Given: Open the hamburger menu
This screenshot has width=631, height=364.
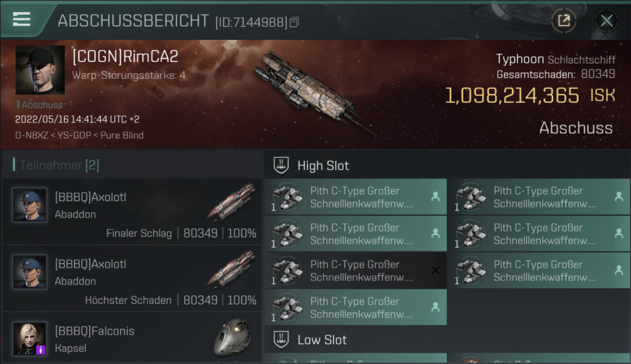Looking at the screenshot, I should [x=22, y=19].
